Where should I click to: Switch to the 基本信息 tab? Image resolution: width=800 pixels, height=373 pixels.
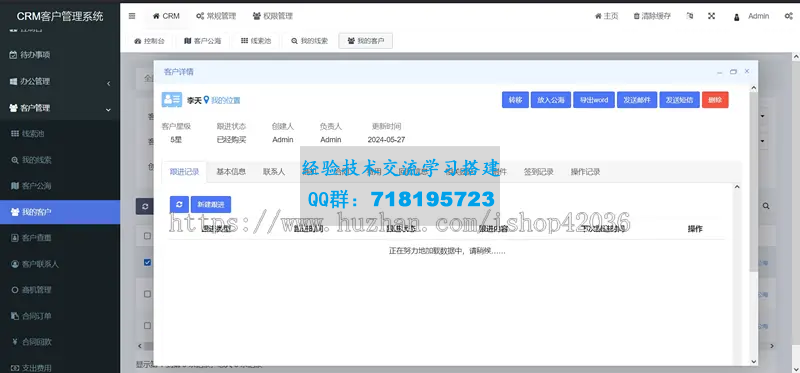(x=231, y=172)
